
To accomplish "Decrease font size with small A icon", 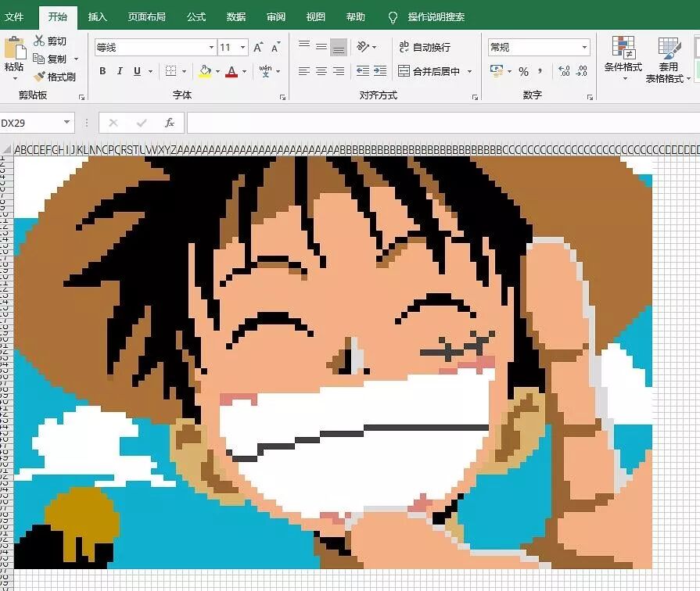I will click(275, 48).
